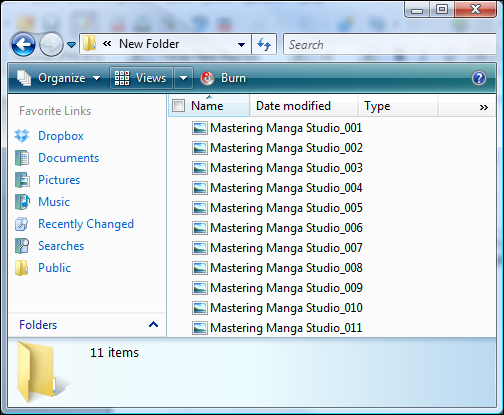This screenshot has width=504, height=415.
Task: Open the Dropbox favorite link
Action: click(61, 136)
